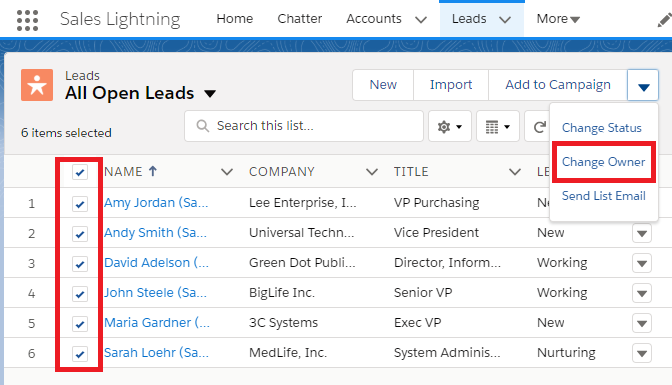The width and height of the screenshot is (672, 385).
Task: Switch to the Chatter tab
Action: (300, 19)
